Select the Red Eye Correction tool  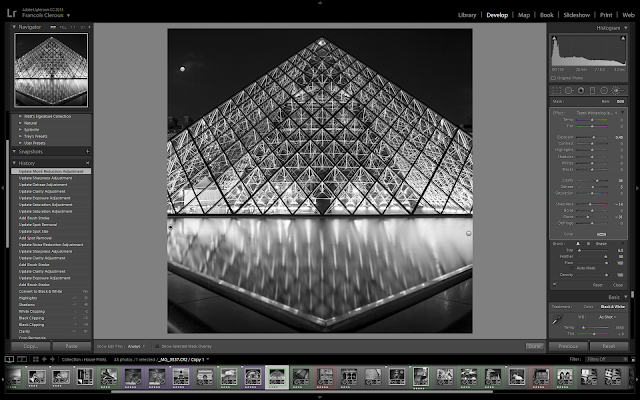[x=580, y=90]
